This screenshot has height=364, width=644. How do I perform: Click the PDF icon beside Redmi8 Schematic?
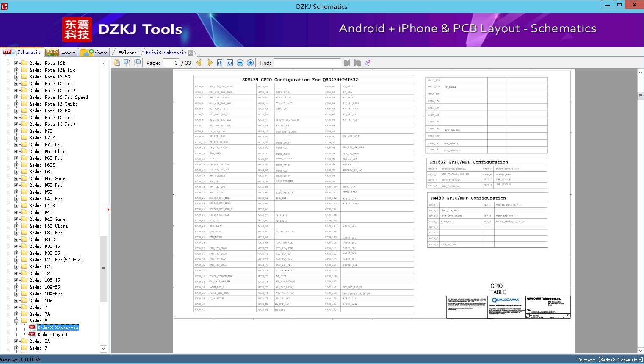pyautogui.click(x=32, y=328)
